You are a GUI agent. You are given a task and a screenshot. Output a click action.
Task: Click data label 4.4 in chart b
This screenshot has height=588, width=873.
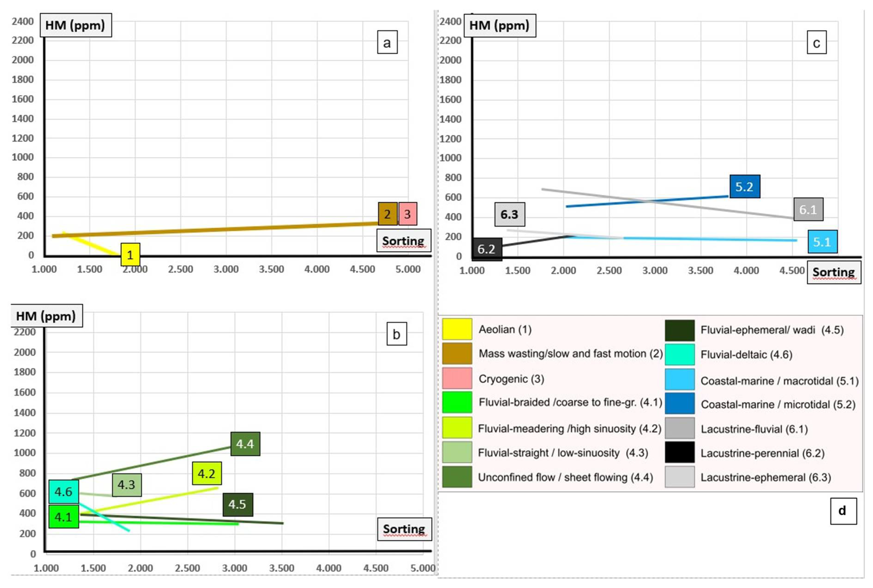coord(245,444)
